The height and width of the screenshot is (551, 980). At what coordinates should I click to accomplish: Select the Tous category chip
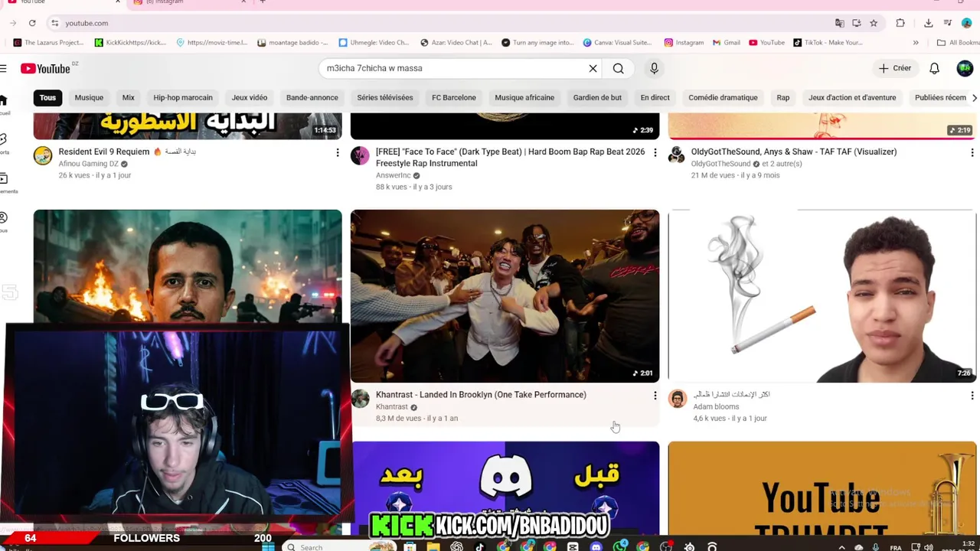click(x=47, y=98)
